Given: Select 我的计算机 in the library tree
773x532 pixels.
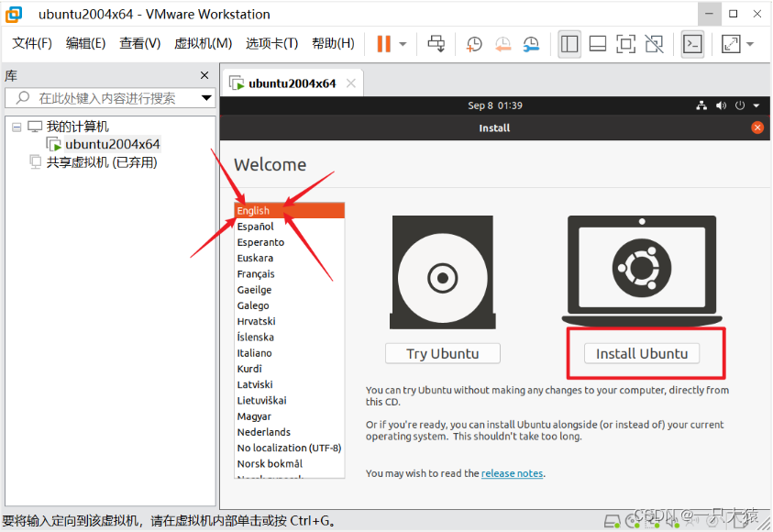Looking at the screenshot, I should [x=77, y=127].
